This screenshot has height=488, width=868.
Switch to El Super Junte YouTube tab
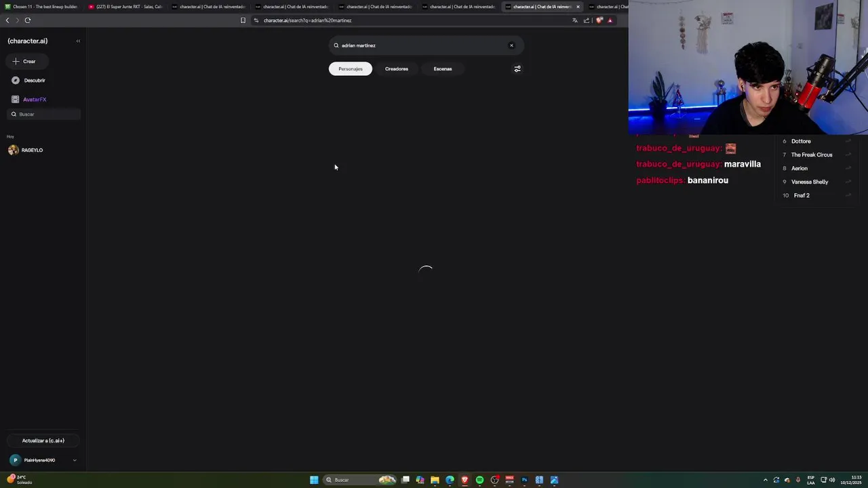tap(125, 7)
